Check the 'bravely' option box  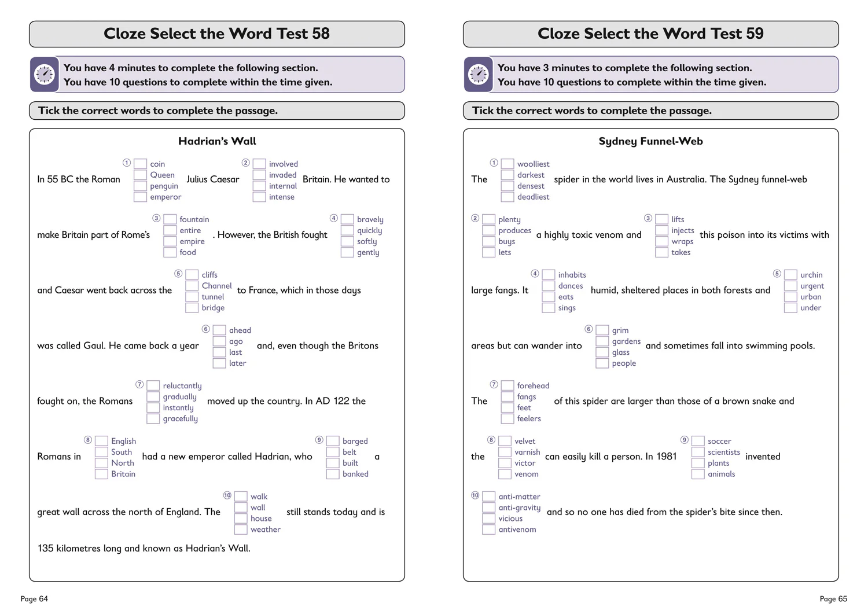tap(347, 219)
